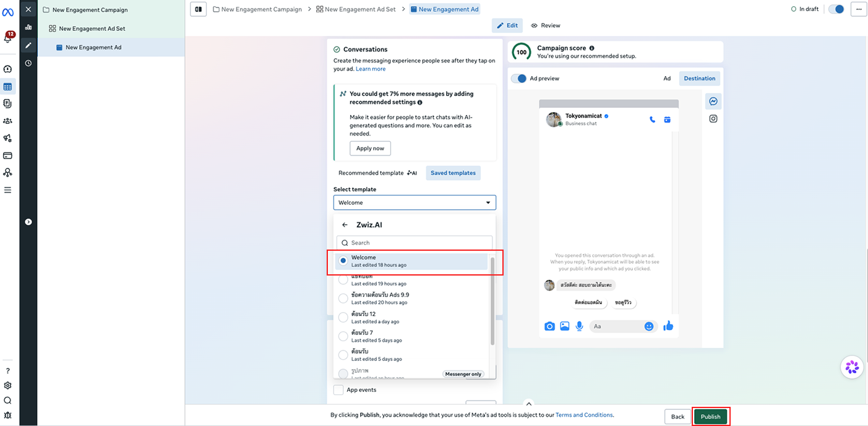Switch to the Review tab
This screenshot has height=426, width=868.
(546, 25)
